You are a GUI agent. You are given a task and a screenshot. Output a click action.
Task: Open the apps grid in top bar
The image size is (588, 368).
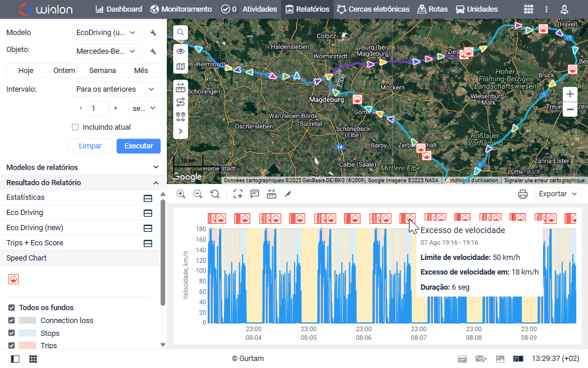pos(528,9)
